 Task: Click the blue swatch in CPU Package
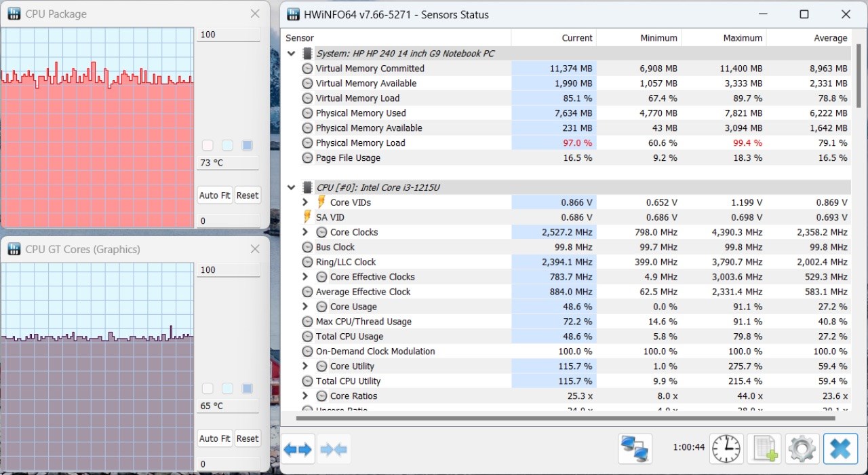(248, 145)
